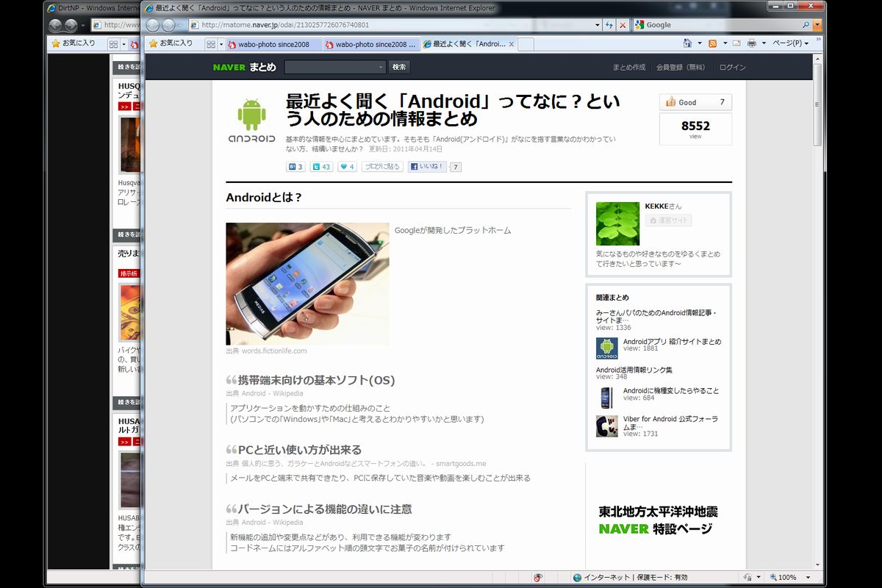Click the Viber for Android phone thumbnail
This screenshot has height=588, width=882.
(x=606, y=426)
